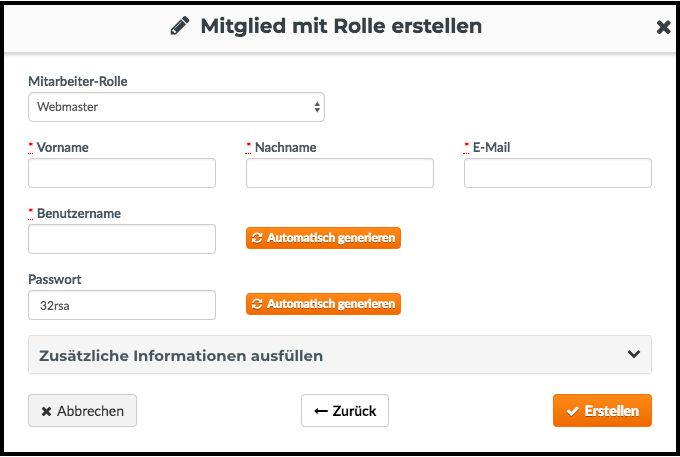680x457 pixels.
Task: Click the chevron icon of Zusätzliche Informationen
Action: pos(634,354)
